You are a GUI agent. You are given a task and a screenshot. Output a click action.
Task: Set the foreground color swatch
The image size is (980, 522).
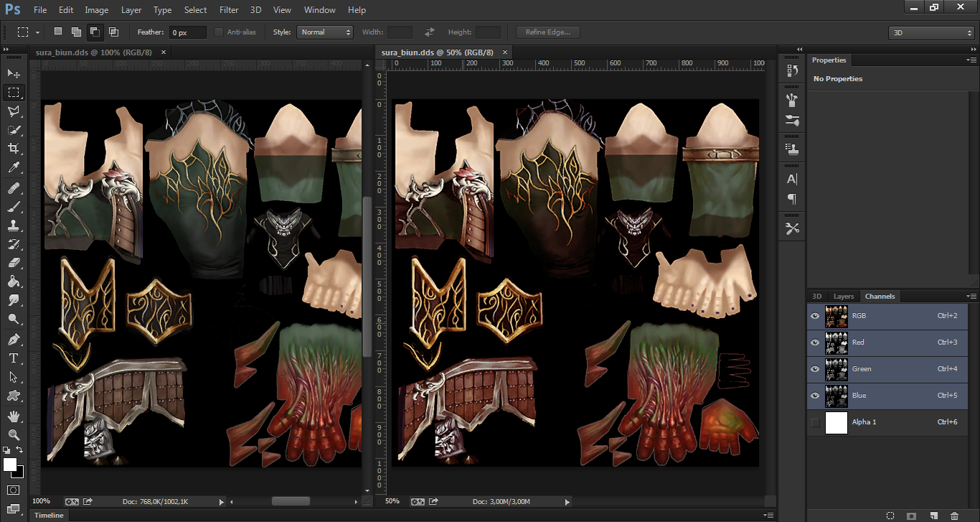pos(10,465)
